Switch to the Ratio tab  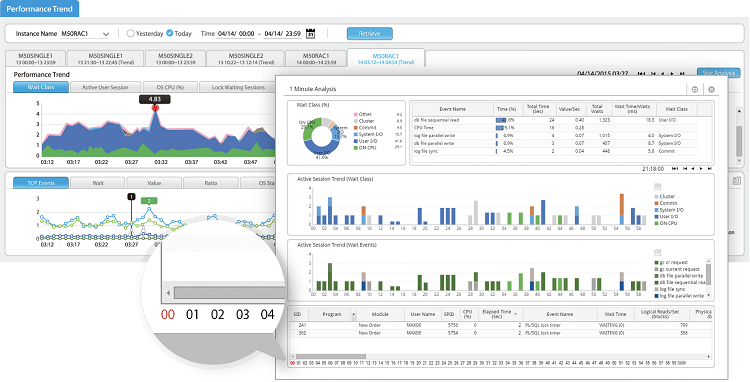tap(210, 183)
